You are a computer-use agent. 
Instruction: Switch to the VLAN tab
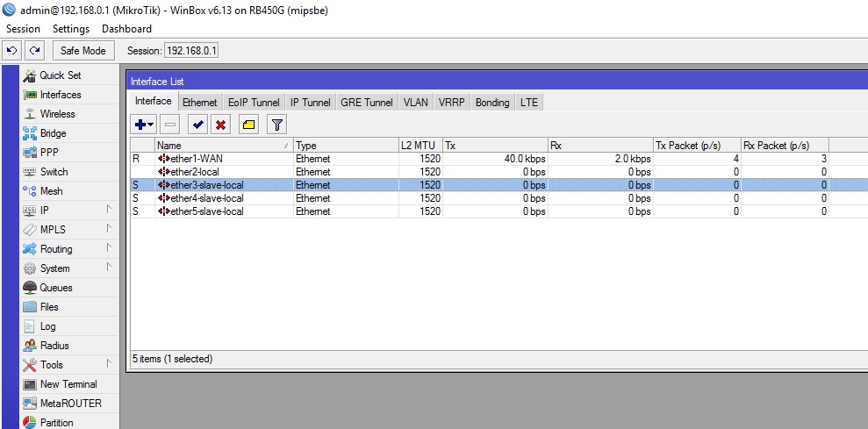[416, 103]
